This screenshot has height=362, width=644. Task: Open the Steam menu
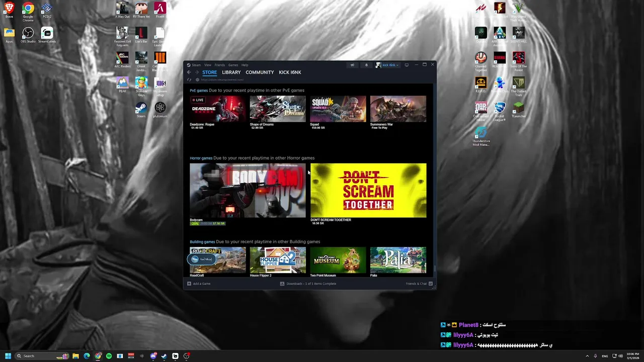194,65
